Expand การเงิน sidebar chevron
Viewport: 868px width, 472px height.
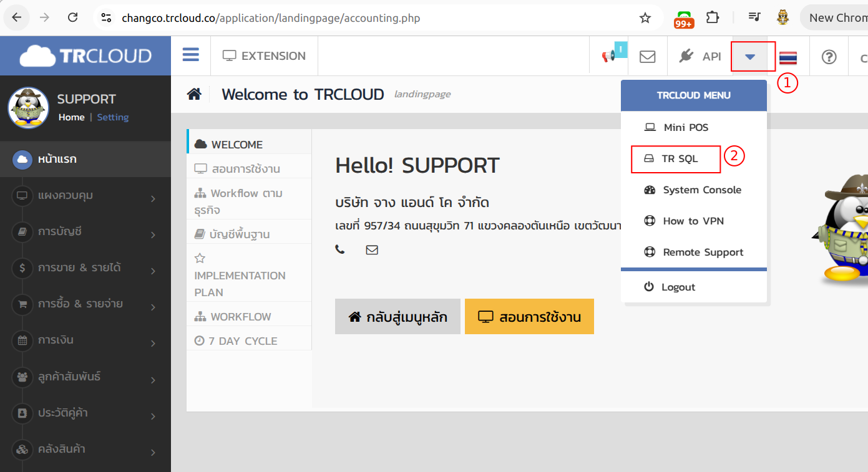pyautogui.click(x=153, y=344)
